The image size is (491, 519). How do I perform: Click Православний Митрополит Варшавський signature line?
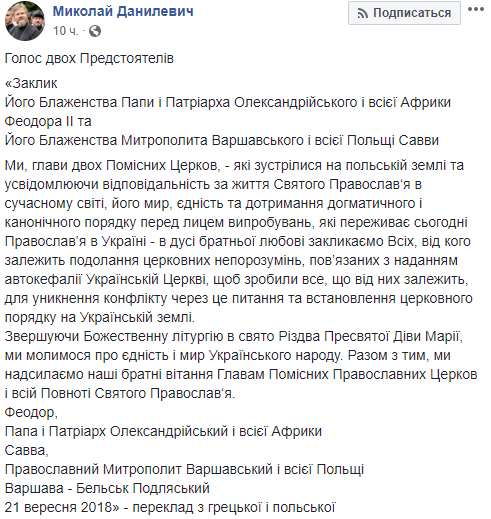pyautogui.click(x=184, y=470)
